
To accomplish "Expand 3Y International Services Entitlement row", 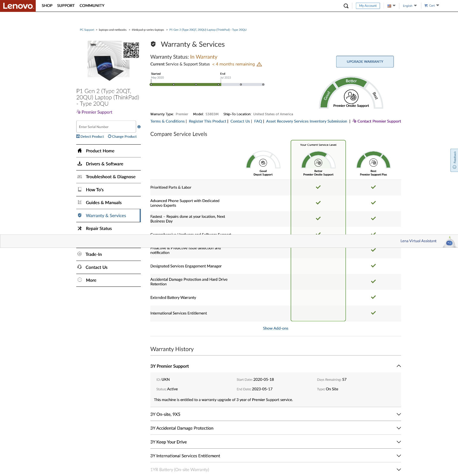I will point(275,456).
